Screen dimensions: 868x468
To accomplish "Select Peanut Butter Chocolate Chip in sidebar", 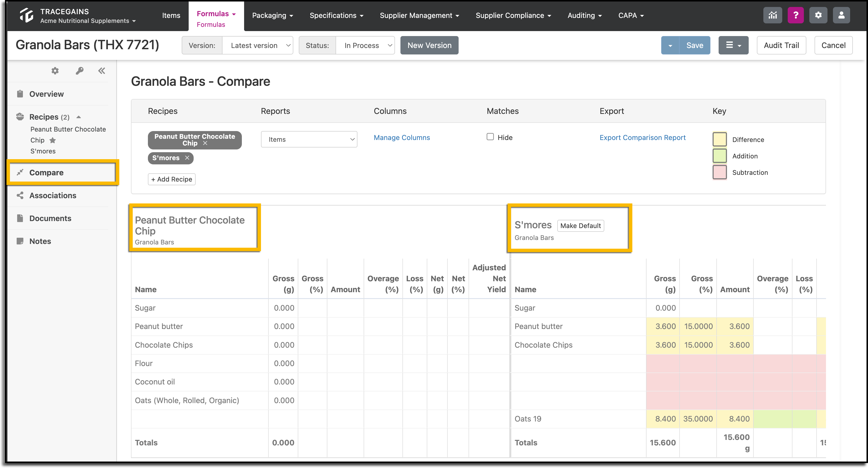I will click(68, 135).
